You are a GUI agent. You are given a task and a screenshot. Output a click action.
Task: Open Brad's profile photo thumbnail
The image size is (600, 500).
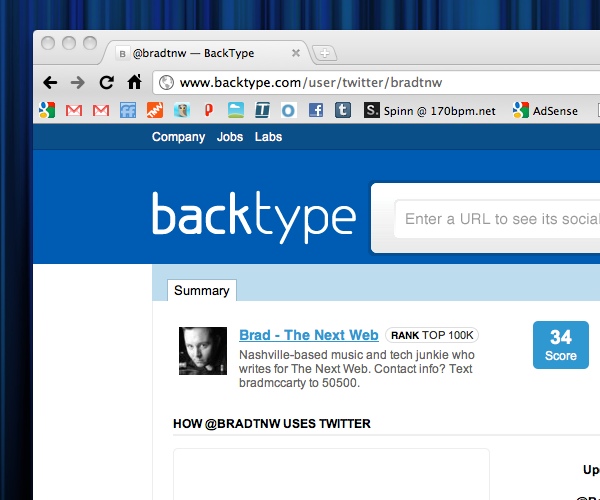pyautogui.click(x=203, y=351)
